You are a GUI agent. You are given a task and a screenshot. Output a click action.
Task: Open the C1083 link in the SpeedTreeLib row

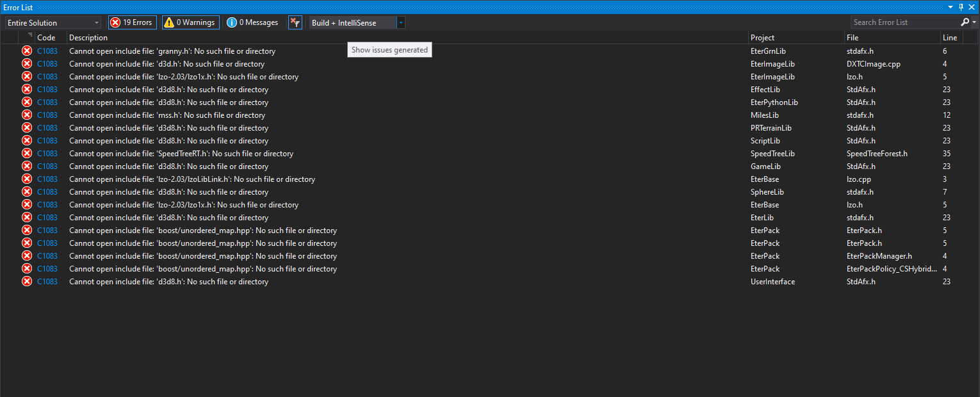point(47,154)
